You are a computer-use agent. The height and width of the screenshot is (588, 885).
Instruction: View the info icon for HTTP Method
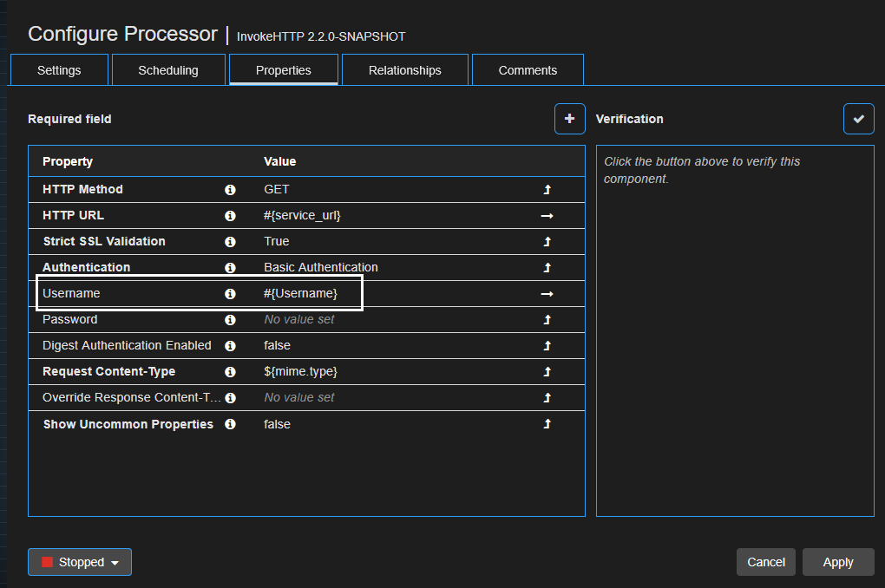point(230,189)
